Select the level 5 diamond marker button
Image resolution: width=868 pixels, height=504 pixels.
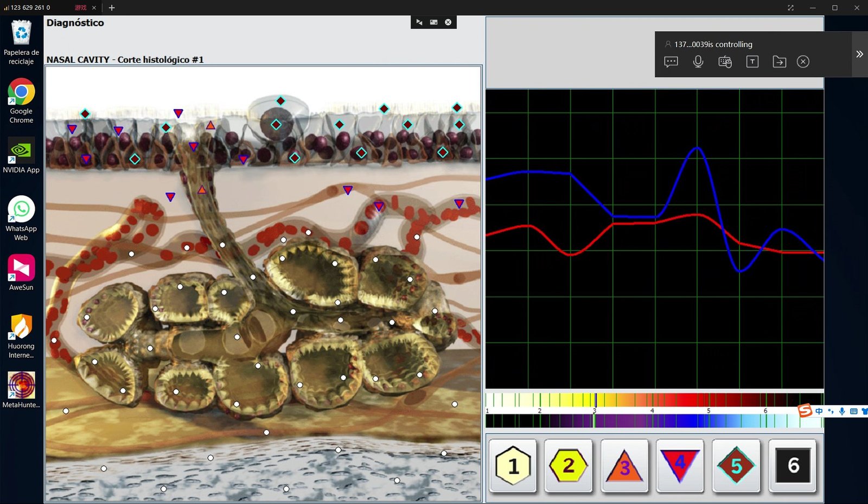click(736, 465)
